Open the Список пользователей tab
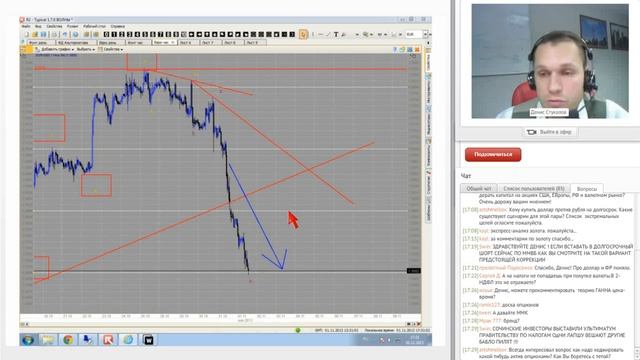Image resolution: width=640 pixels, height=360 pixels. [x=533, y=189]
